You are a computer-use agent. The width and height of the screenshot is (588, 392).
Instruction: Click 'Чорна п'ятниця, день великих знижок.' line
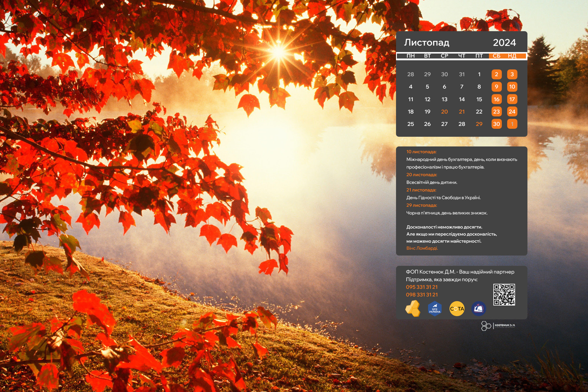447,213
